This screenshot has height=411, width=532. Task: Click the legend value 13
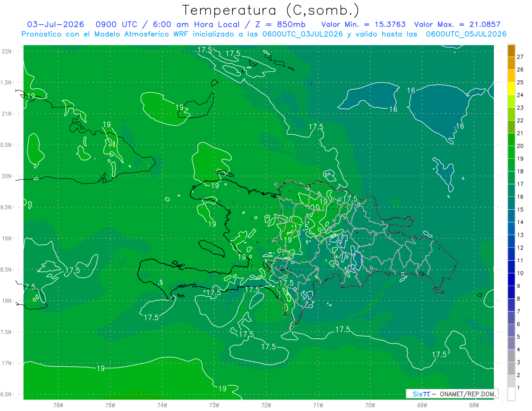tap(520, 235)
